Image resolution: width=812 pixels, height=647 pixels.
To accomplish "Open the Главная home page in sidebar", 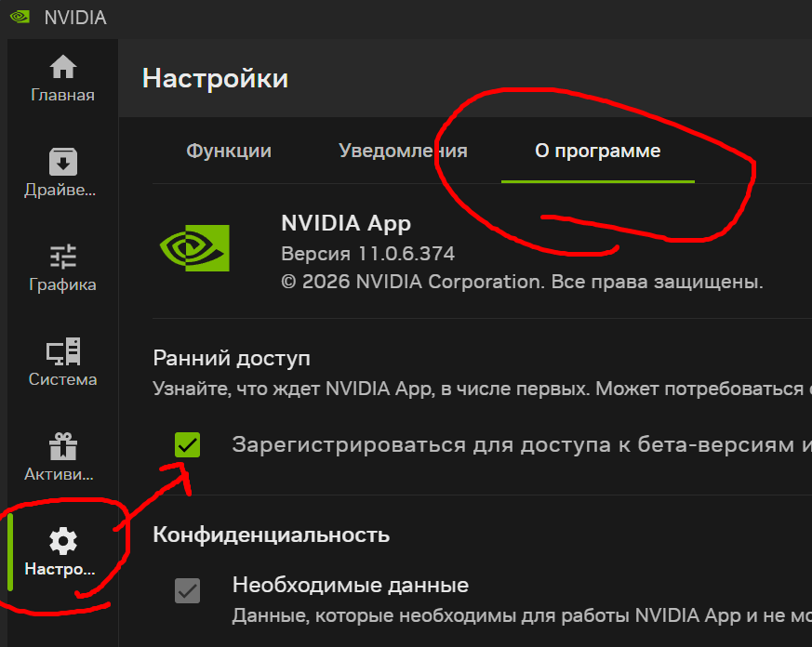I will pos(62,78).
